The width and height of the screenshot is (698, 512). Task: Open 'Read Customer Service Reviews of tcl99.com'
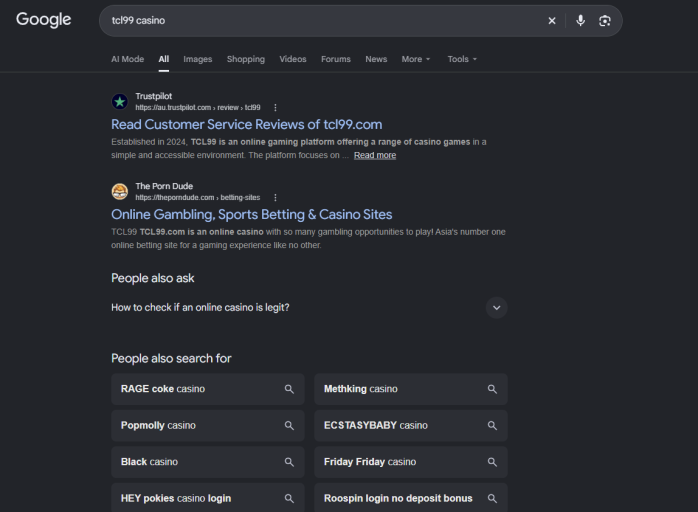click(x=247, y=125)
